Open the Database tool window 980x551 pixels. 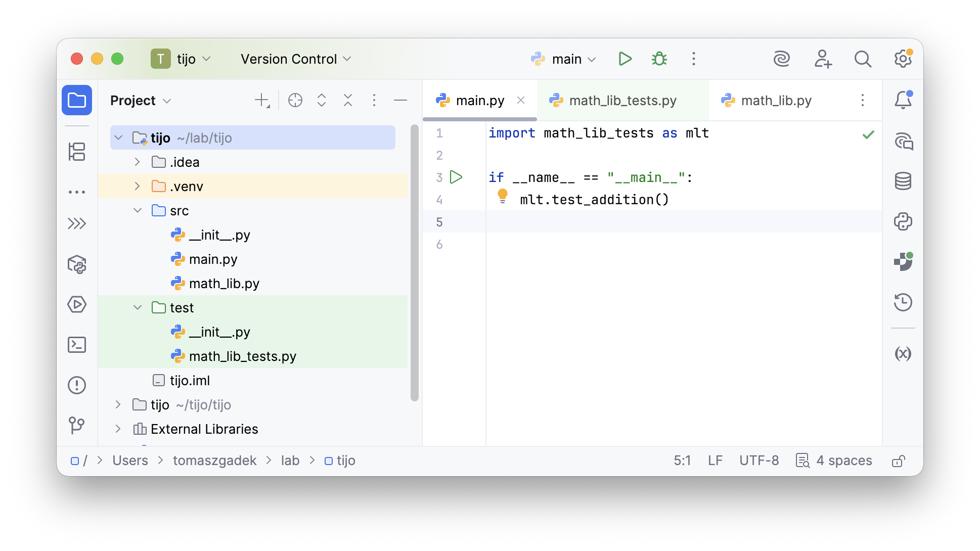[x=903, y=181]
